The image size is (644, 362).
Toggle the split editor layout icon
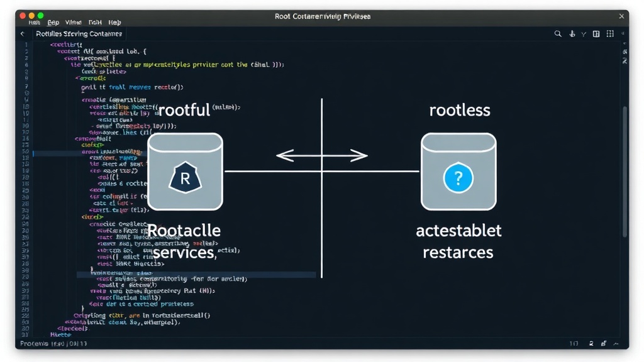596,34
